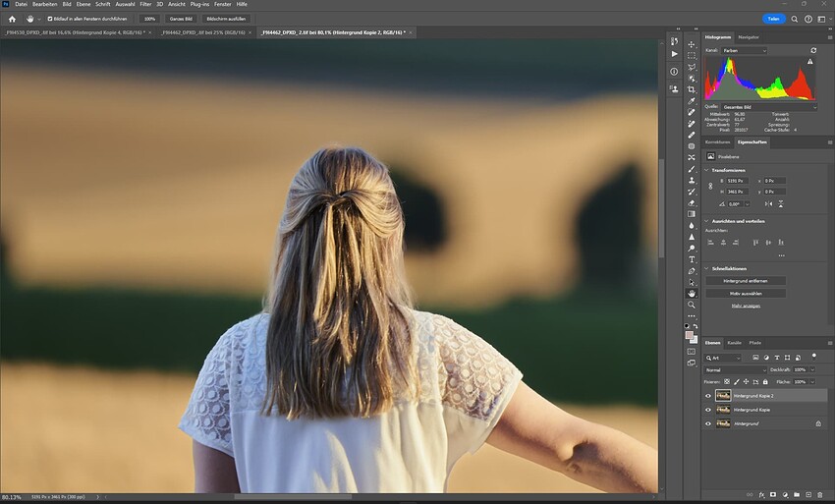Open the Filter menu
Screen dimensions: 835x504
tap(145, 4)
